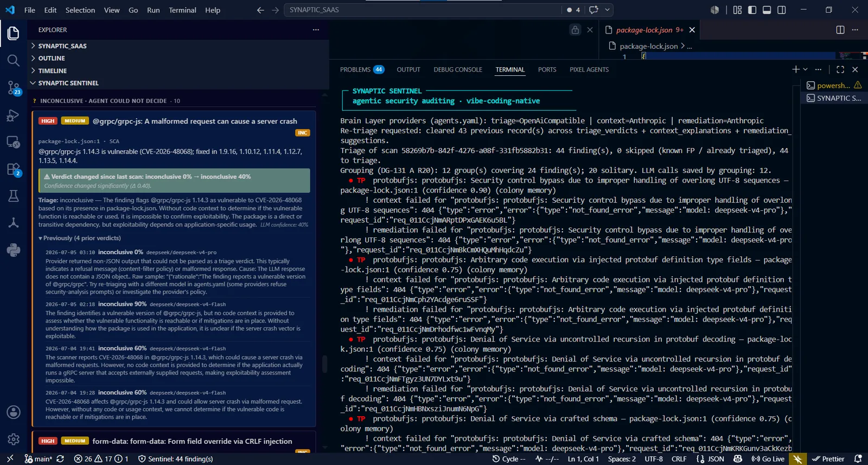Image resolution: width=868 pixels, height=465 pixels.
Task: Open errors and warnings counter in status bar
Action: pyautogui.click(x=101, y=458)
